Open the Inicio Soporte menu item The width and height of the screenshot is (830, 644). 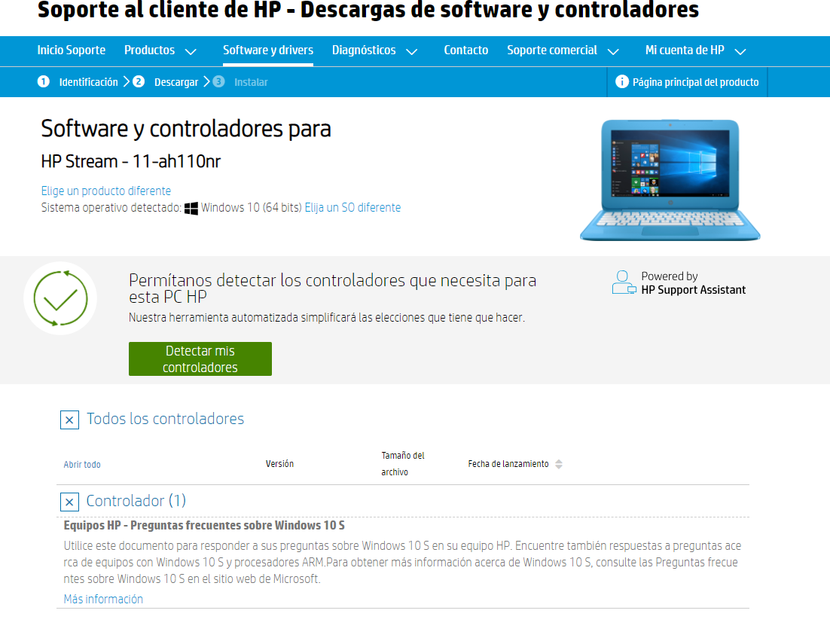[71, 50]
